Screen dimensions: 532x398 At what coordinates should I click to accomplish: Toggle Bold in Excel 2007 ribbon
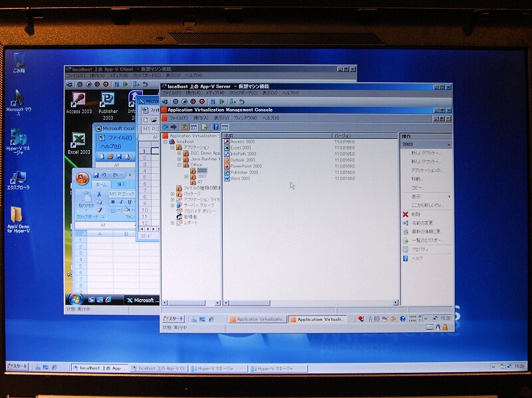tap(113, 202)
